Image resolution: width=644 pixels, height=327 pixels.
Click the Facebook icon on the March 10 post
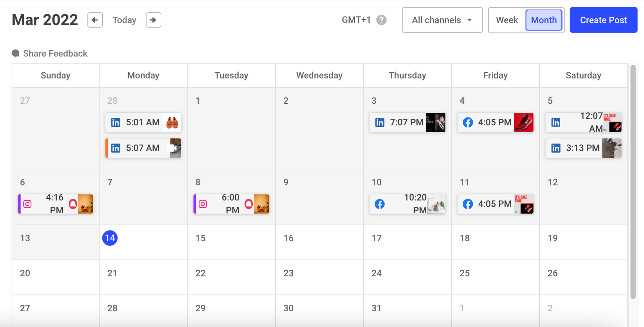tap(380, 204)
